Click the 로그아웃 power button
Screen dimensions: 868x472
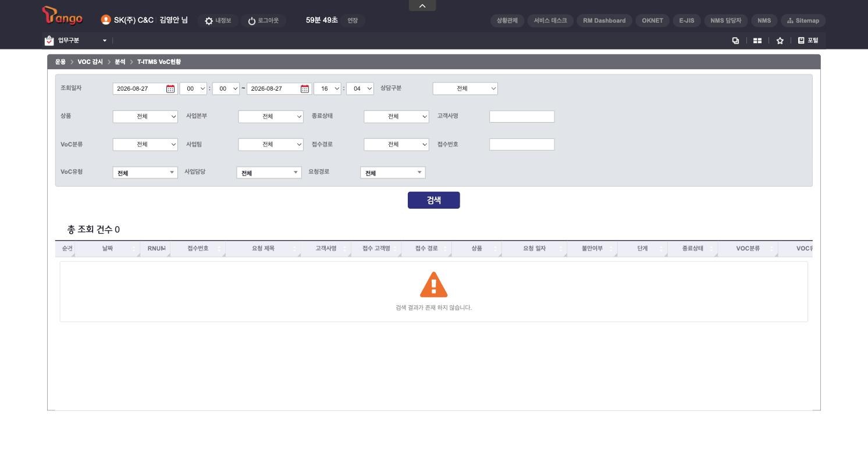click(x=263, y=20)
